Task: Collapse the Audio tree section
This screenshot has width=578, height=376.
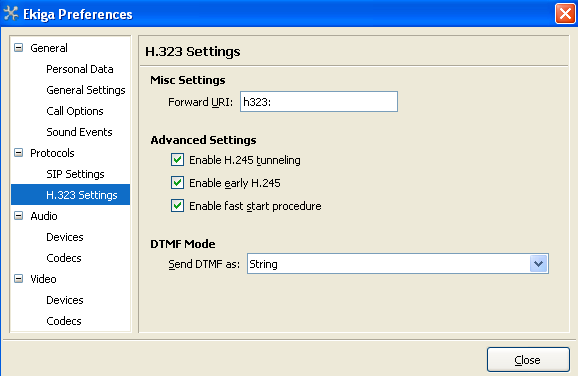Action: [x=18, y=216]
